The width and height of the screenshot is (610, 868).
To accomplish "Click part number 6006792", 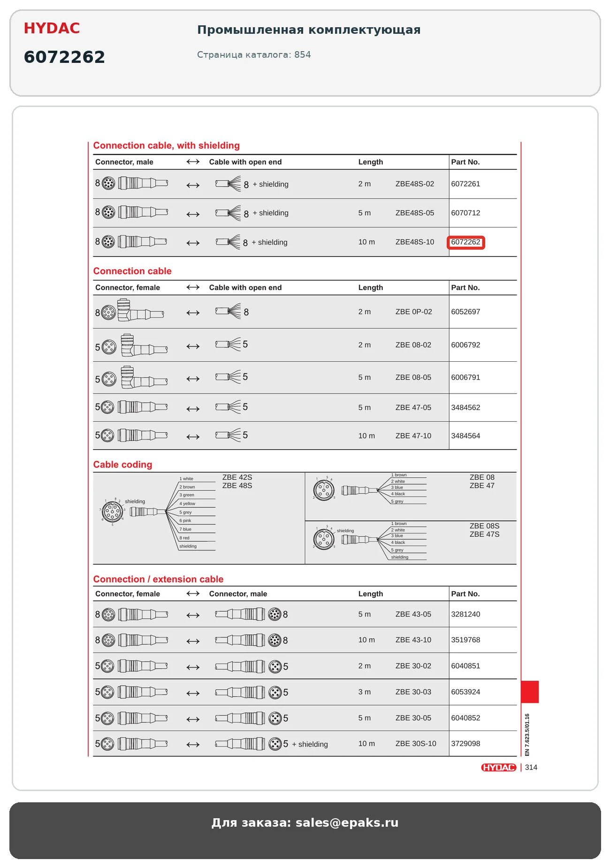I will point(465,345).
